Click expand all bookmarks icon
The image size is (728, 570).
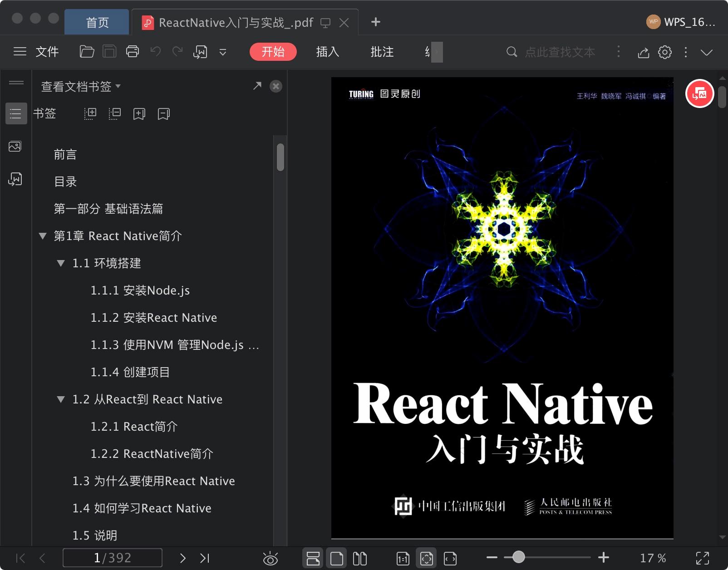(x=90, y=113)
